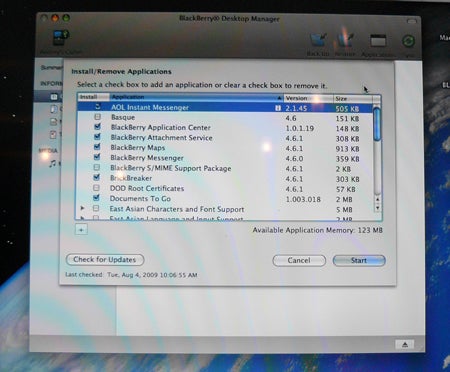Select the BlackBerry device icon in toolbar

coord(61,38)
